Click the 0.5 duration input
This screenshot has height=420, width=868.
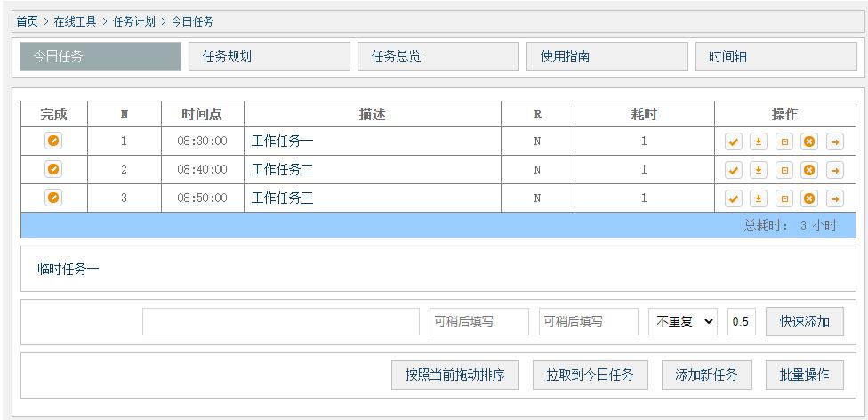[x=742, y=321]
